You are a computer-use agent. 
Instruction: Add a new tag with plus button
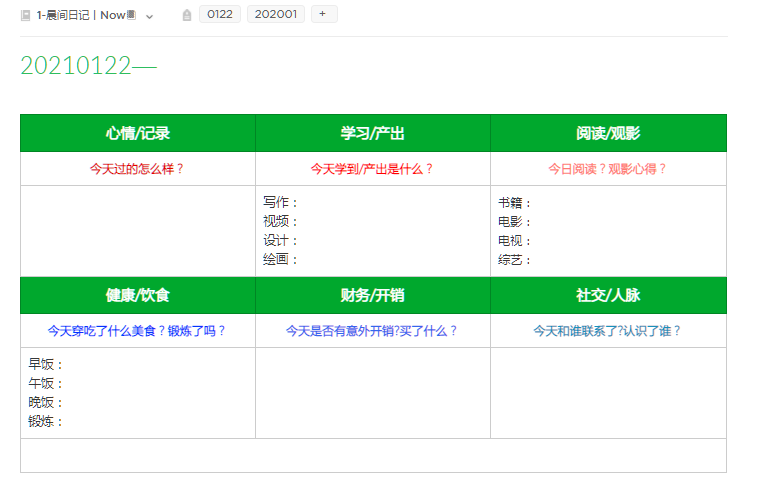(x=323, y=14)
